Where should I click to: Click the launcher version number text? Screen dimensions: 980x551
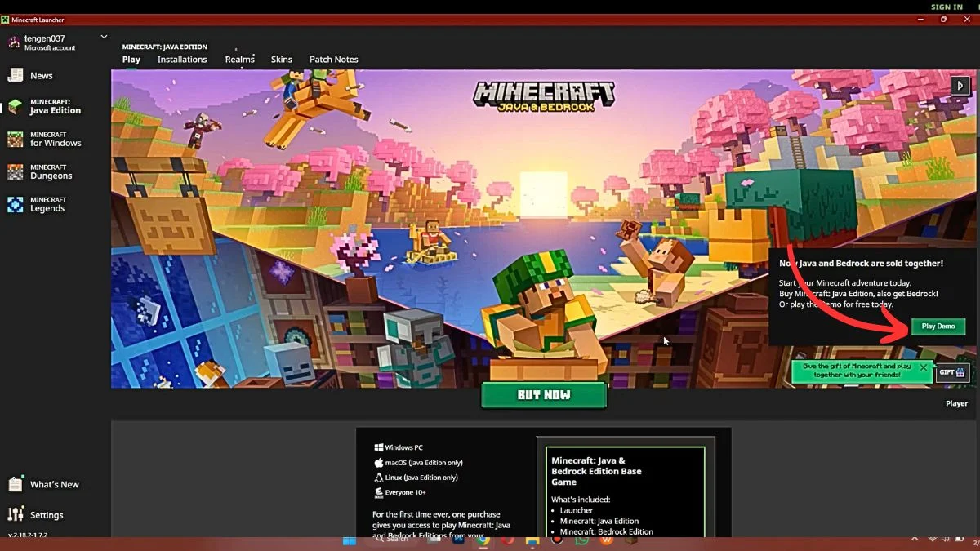coord(28,535)
